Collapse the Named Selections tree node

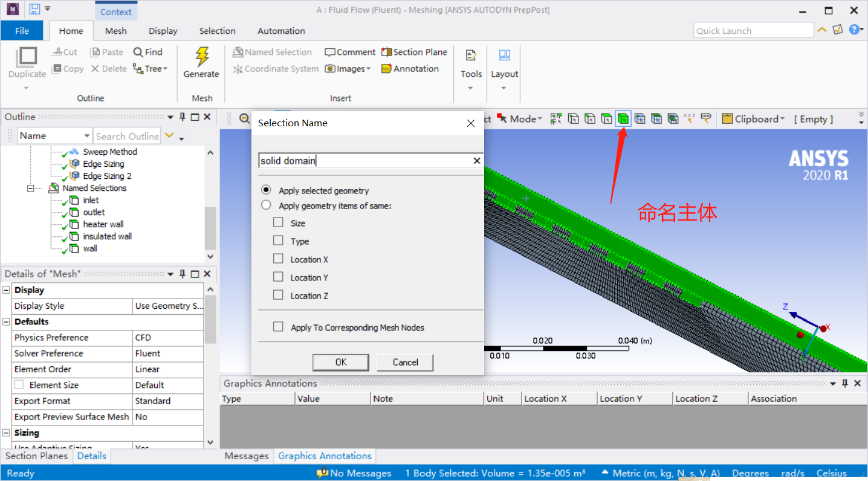point(30,188)
